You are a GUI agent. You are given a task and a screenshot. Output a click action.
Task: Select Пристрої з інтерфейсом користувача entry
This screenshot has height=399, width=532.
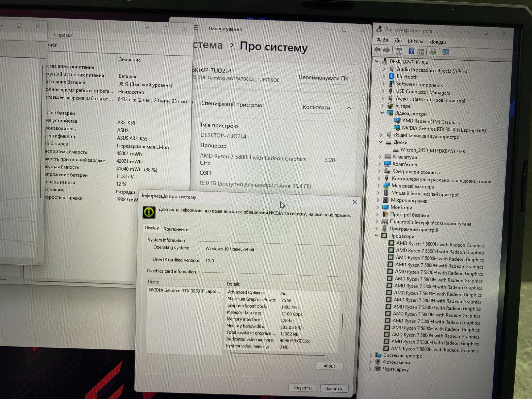click(x=430, y=223)
